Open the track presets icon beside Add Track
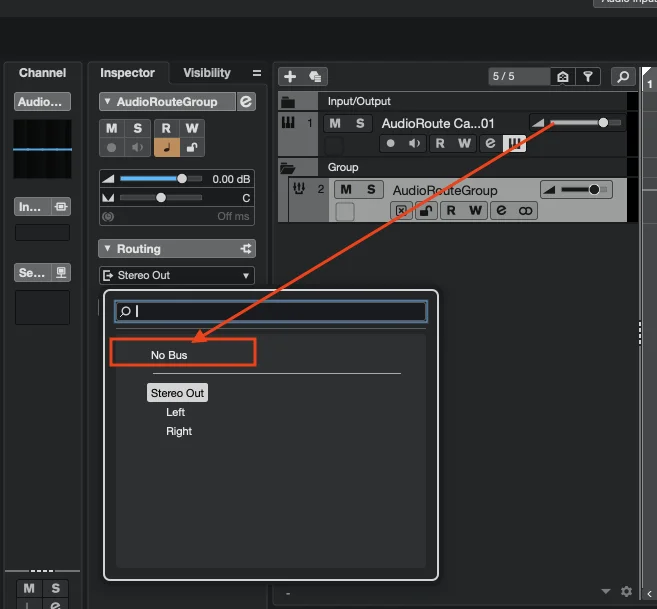 [315, 76]
